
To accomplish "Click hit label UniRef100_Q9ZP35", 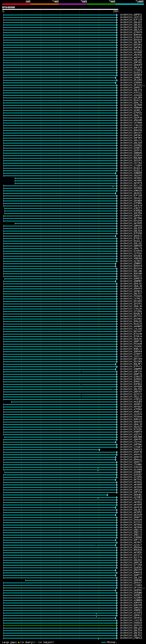I will pyautogui.click(x=131, y=452).
